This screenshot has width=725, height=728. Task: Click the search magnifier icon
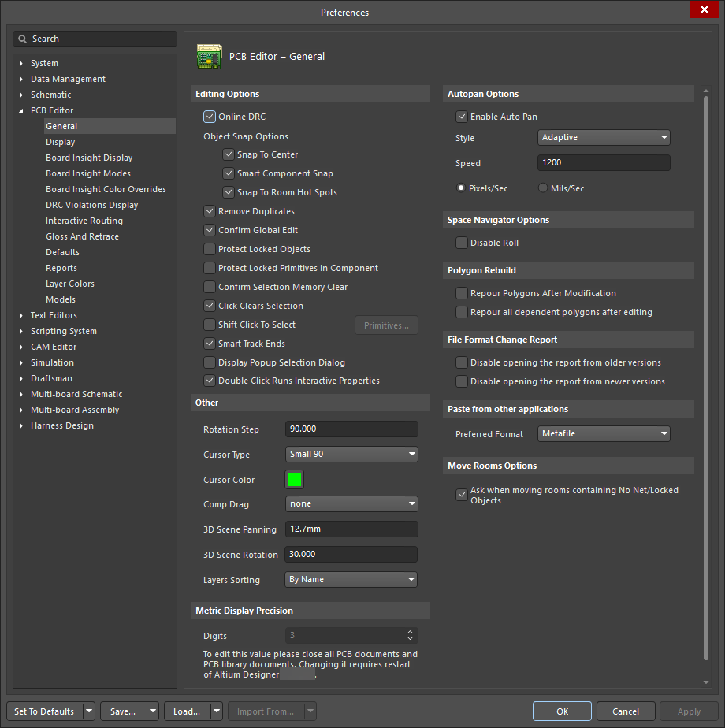tap(24, 38)
